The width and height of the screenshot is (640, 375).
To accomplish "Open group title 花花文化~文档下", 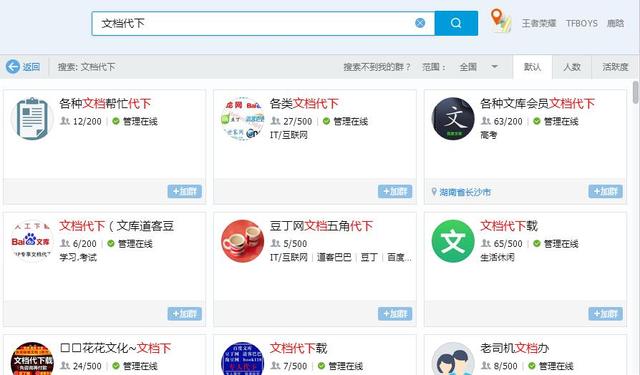I will 116,348.
